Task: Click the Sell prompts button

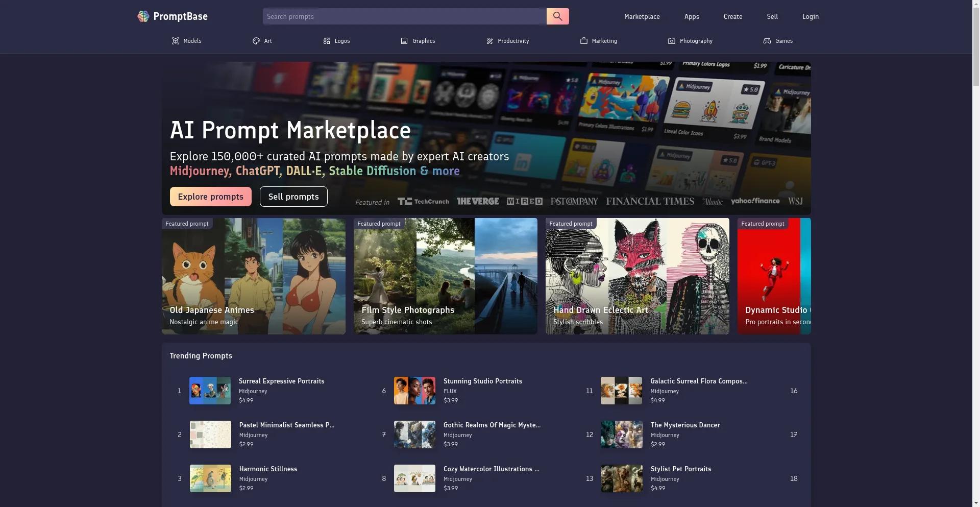Action: (293, 197)
